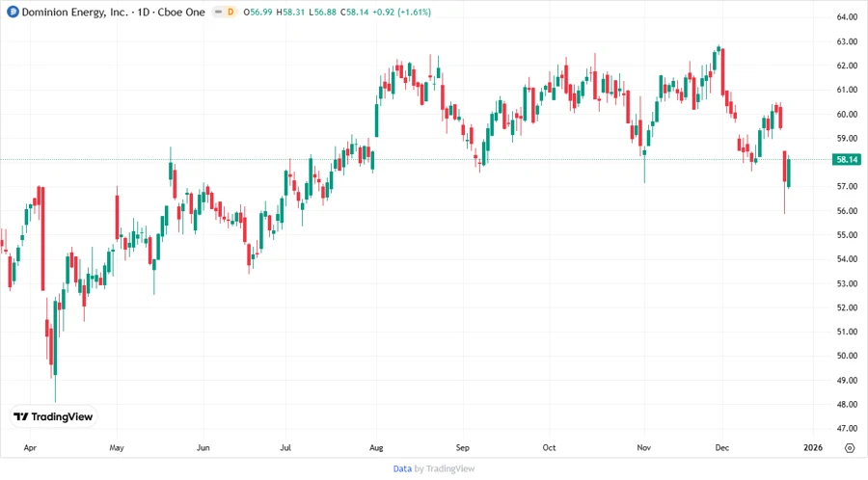Click the low value L56.88

click(x=322, y=12)
